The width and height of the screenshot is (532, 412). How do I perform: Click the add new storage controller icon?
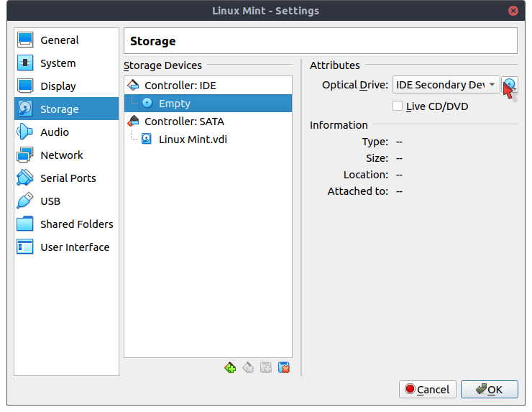click(x=230, y=367)
